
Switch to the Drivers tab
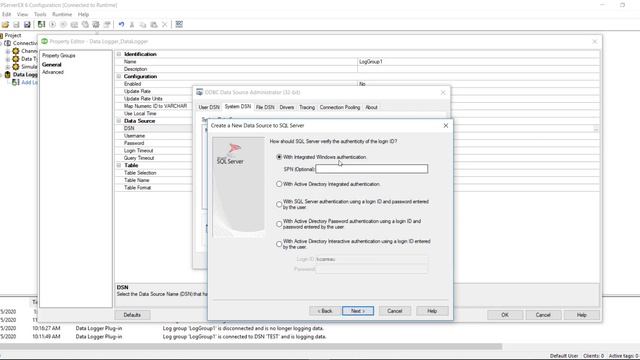tap(287, 107)
